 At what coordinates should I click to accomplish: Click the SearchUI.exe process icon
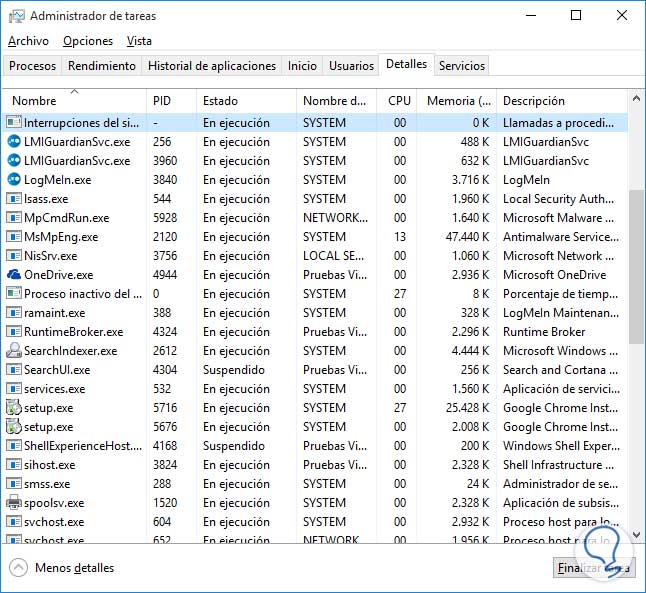point(14,369)
